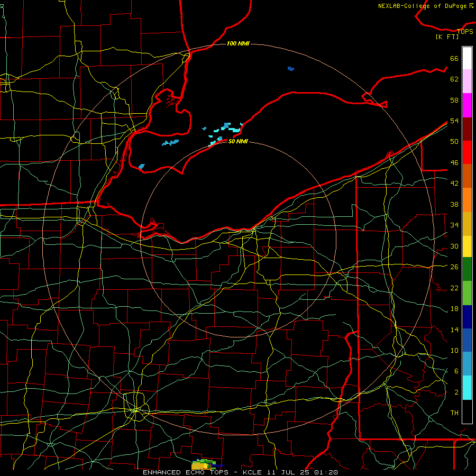This screenshot has height=476, width=476.
Task: Click the '46' legend value
Action: [454, 163]
